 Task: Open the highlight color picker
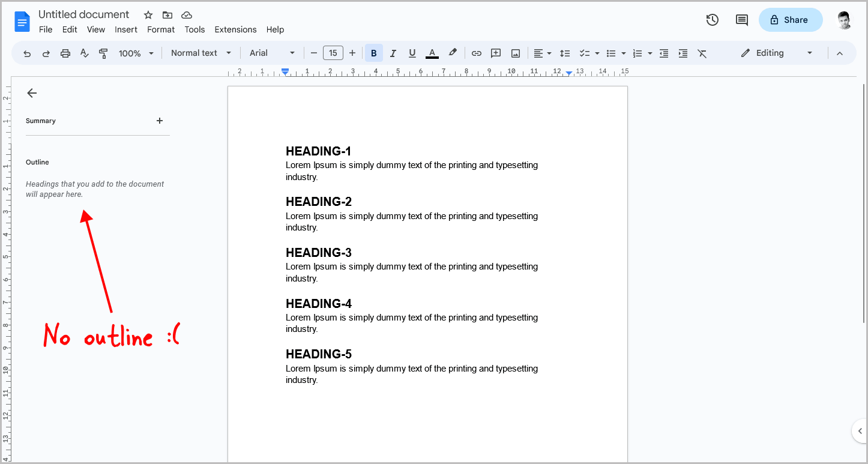pos(453,53)
